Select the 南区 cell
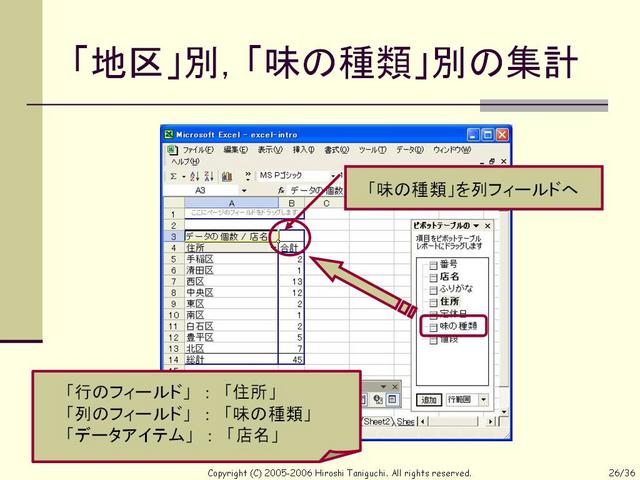Viewport: 640px width, 480px height. (231, 315)
